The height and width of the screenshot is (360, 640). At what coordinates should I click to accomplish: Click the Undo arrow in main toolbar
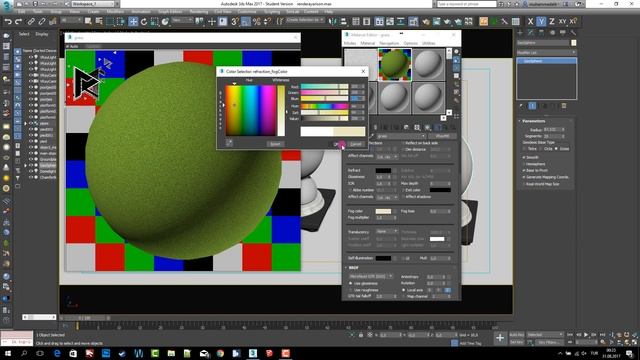[8, 22]
